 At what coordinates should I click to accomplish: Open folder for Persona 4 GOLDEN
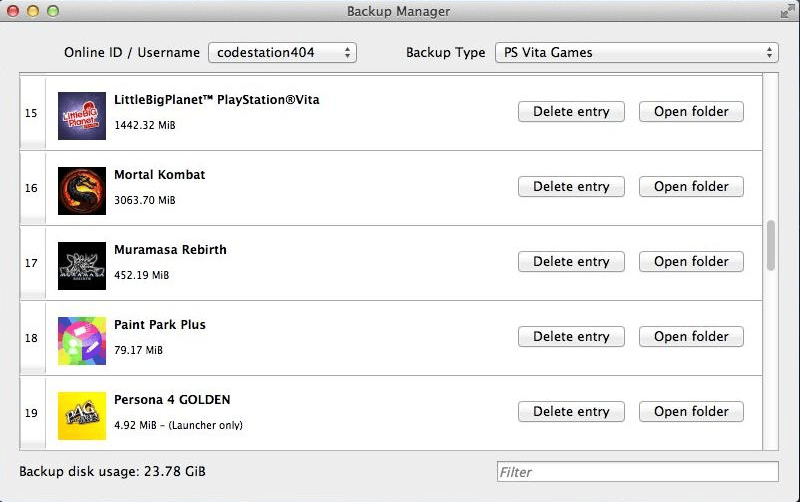691,412
